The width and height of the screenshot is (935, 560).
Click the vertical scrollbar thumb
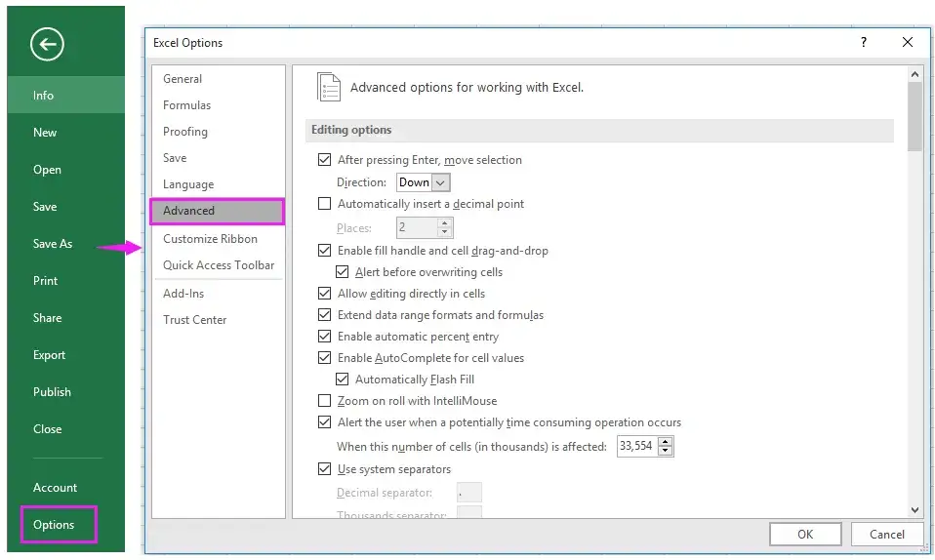point(915,116)
